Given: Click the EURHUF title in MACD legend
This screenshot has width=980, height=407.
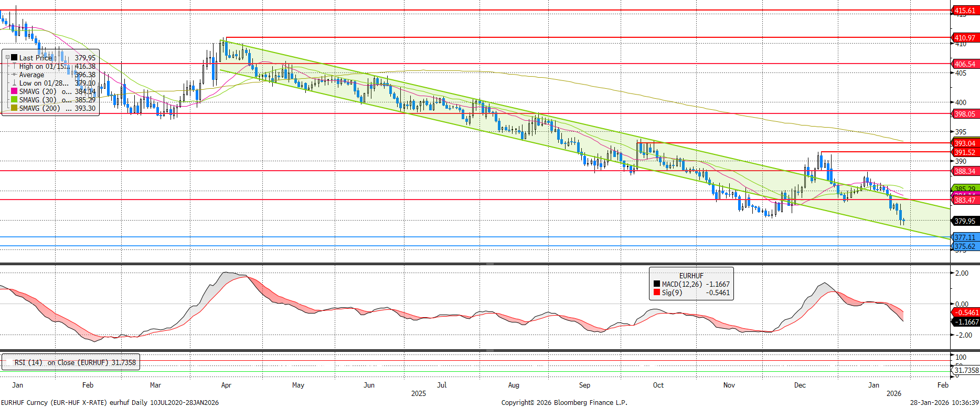Looking at the screenshot, I should click(691, 276).
